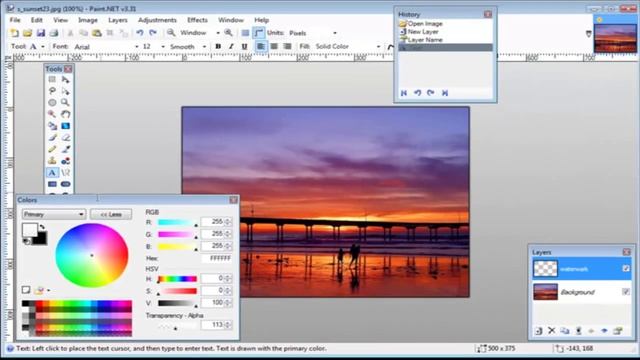This screenshot has height=360, width=640.
Task: Open the Edit menu
Action: [x=37, y=20]
